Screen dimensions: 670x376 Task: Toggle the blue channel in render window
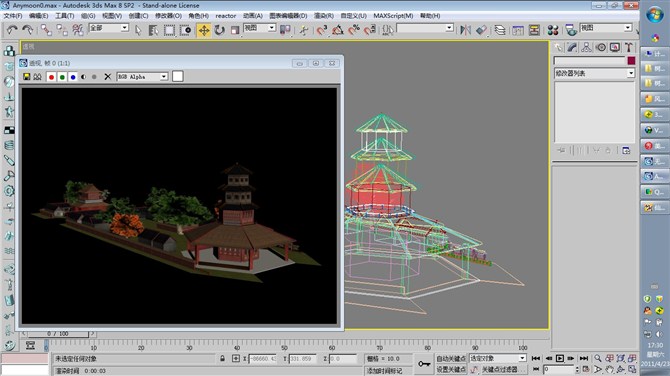(x=73, y=77)
